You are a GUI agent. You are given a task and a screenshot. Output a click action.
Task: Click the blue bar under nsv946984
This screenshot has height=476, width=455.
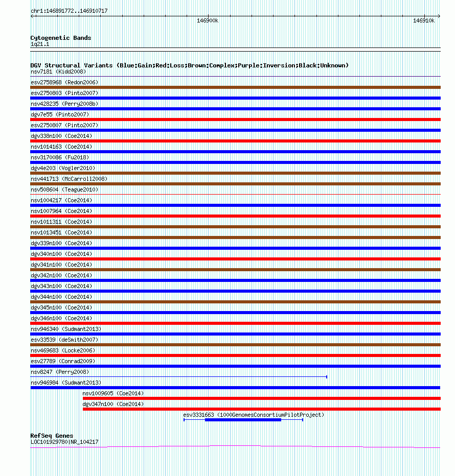(x=235, y=388)
